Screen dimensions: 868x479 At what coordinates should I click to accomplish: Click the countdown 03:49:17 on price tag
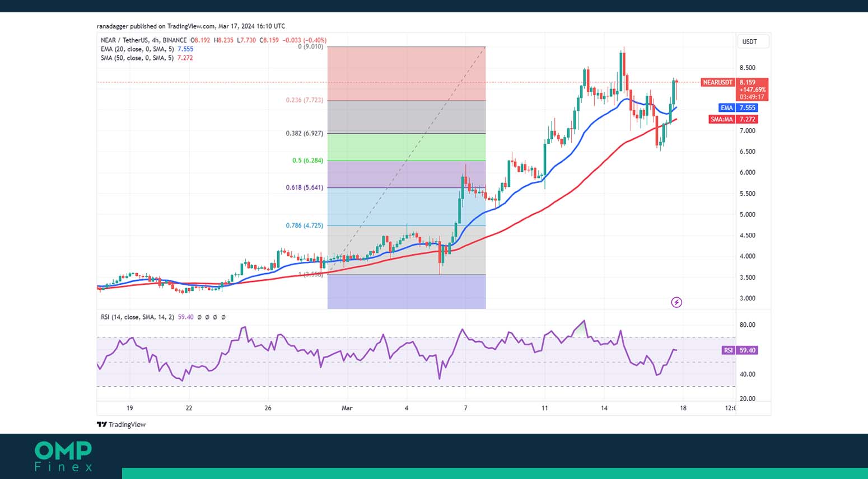point(752,97)
